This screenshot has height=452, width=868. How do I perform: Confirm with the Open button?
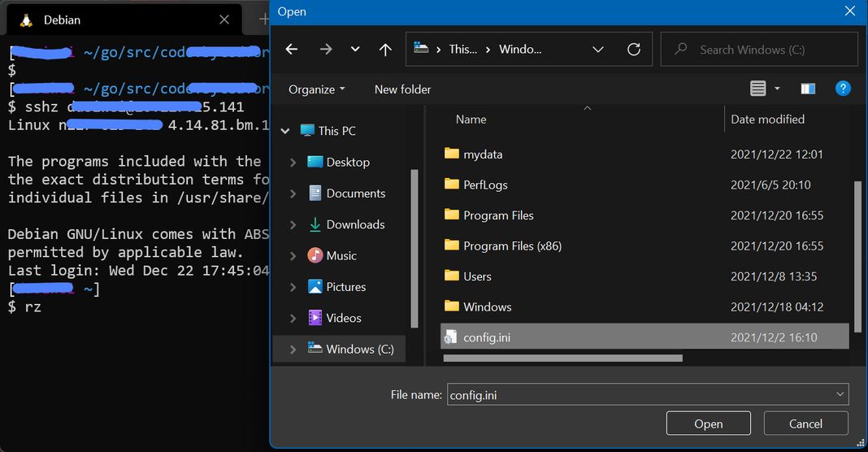pos(709,424)
